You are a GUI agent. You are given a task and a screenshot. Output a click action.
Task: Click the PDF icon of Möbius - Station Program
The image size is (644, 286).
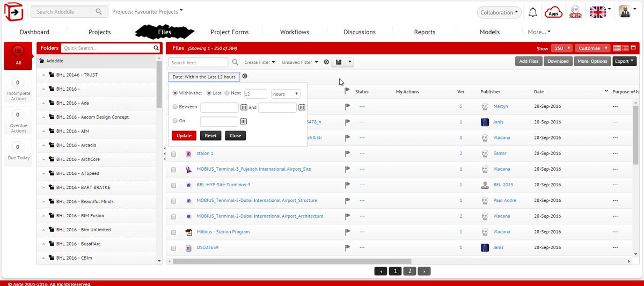click(188, 232)
